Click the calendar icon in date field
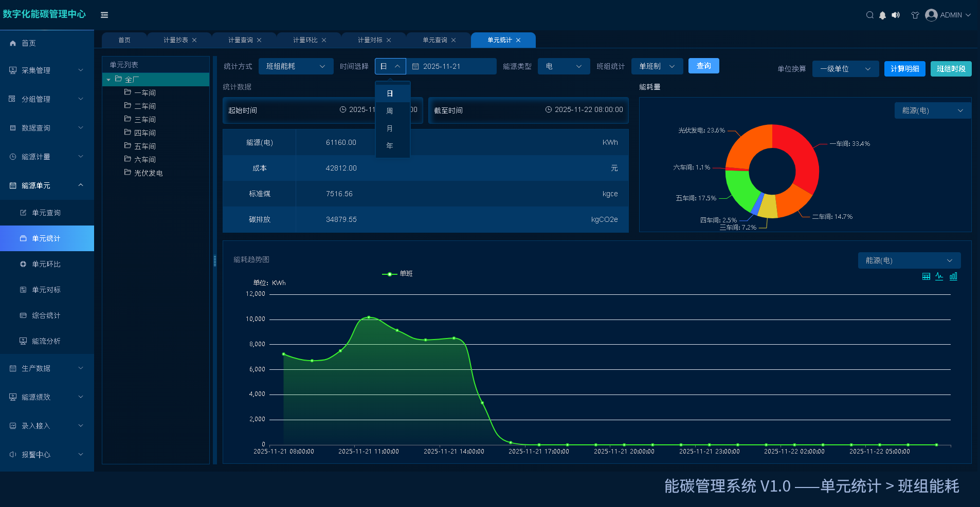 click(415, 66)
